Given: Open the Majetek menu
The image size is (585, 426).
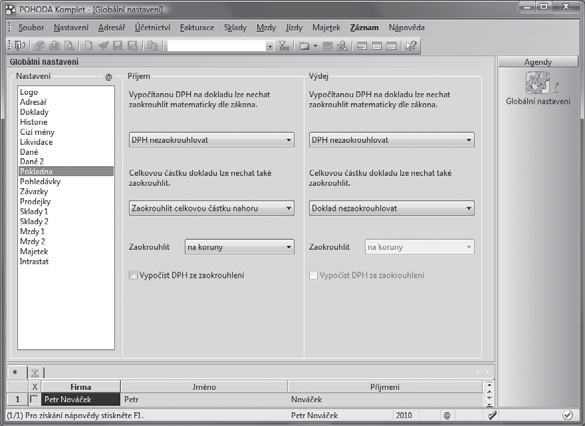Looking at the screenshot, I should click(326, 27).
